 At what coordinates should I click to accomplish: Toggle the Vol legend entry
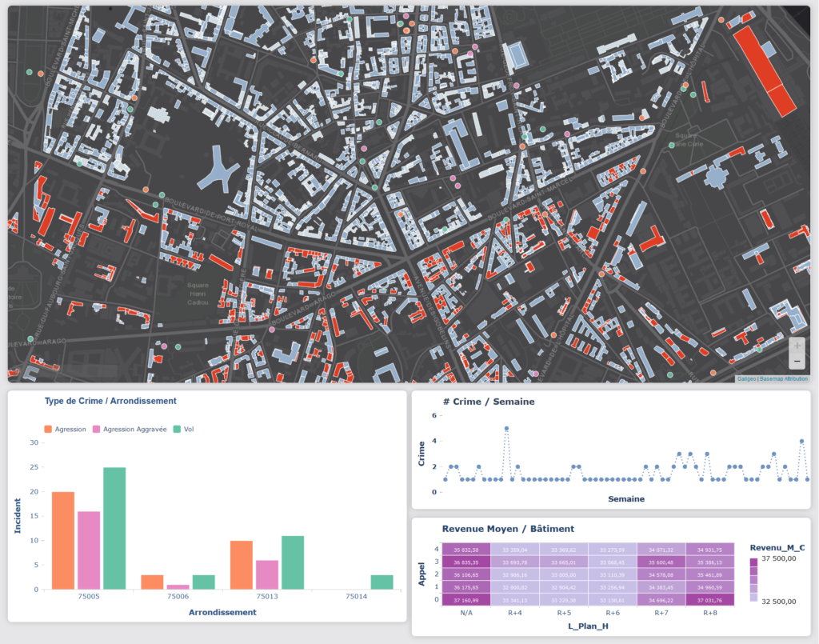[x=183, y=430]
